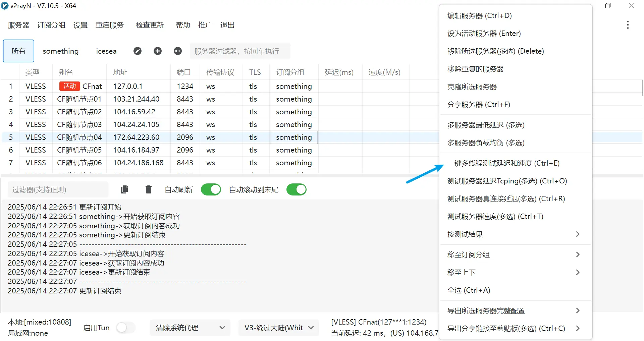Screen dimensions: 644x341
Task: Clear the log with the trash icon
Action: [149, 189]
